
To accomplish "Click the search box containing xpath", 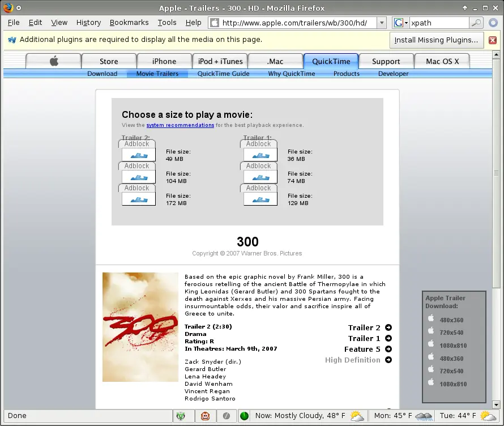I will click(439, 23).
